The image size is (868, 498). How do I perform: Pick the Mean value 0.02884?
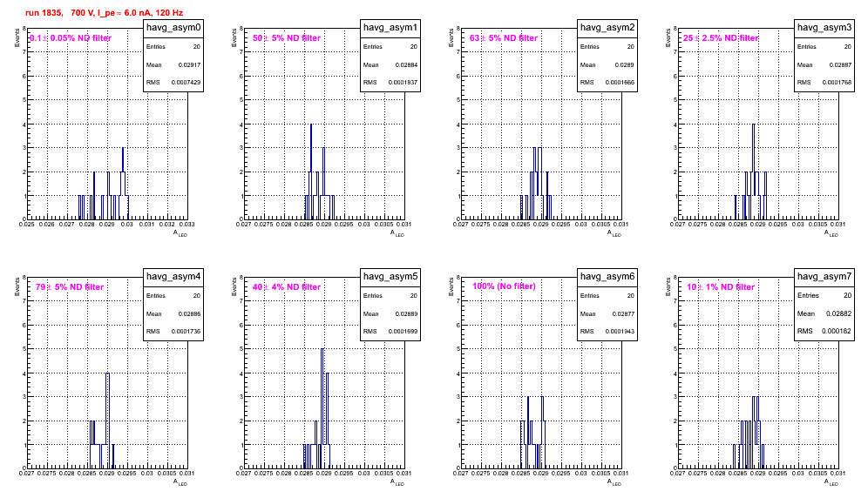coord(406,64)
